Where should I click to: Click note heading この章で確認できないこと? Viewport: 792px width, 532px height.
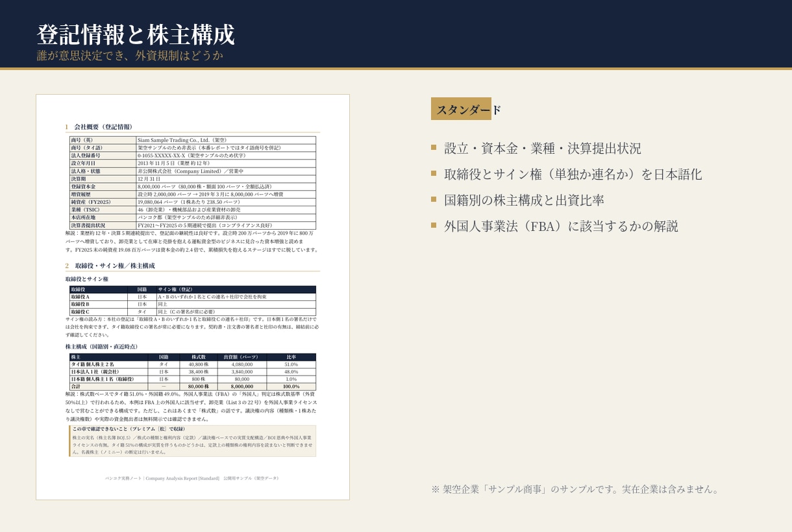[129, 429]
